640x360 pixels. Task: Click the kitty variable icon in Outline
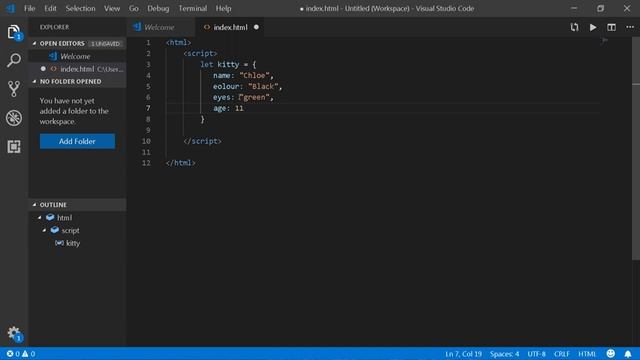click(59, 243)
